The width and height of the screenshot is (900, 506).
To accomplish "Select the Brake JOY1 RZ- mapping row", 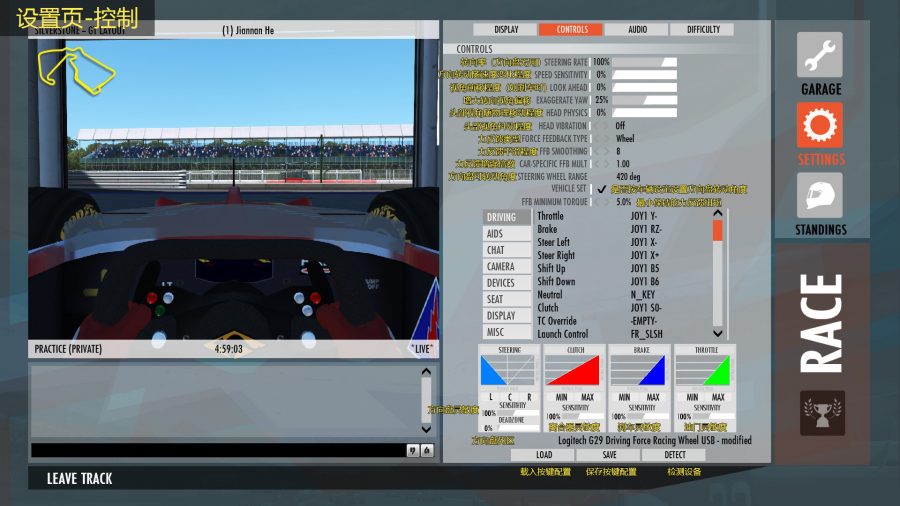I will 622,229.
